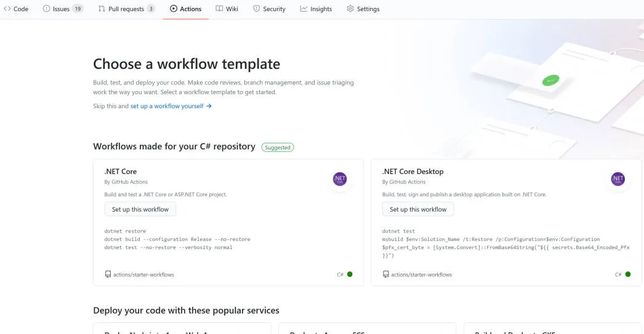Click the .NET Core card title
644x334 pixels.
point(120,172)
